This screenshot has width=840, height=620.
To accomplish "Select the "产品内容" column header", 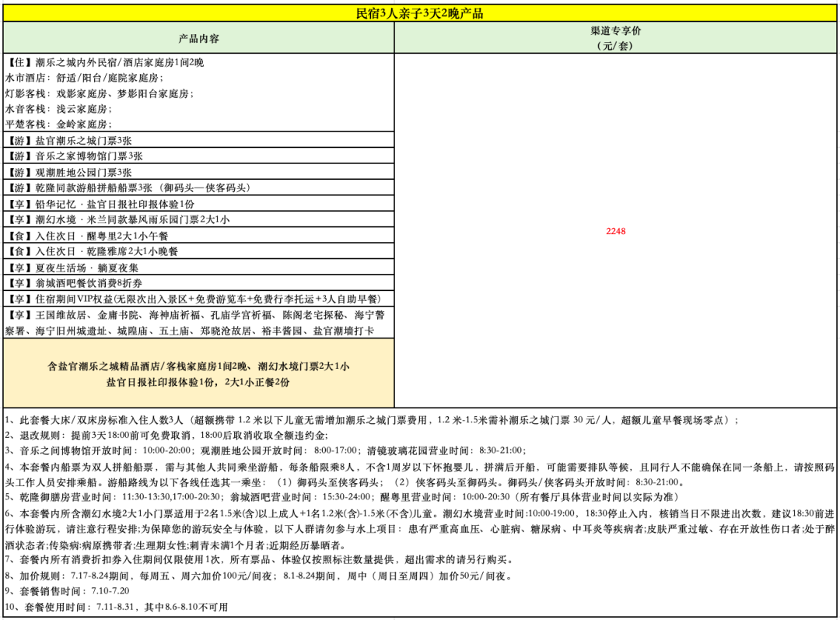I will point(199,39).
